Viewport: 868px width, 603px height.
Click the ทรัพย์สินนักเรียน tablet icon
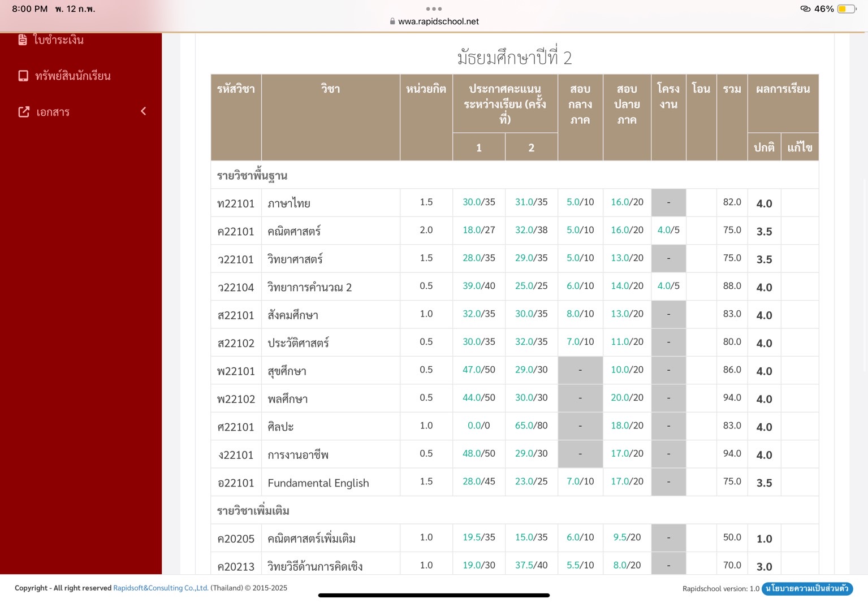tap(23, 76)
